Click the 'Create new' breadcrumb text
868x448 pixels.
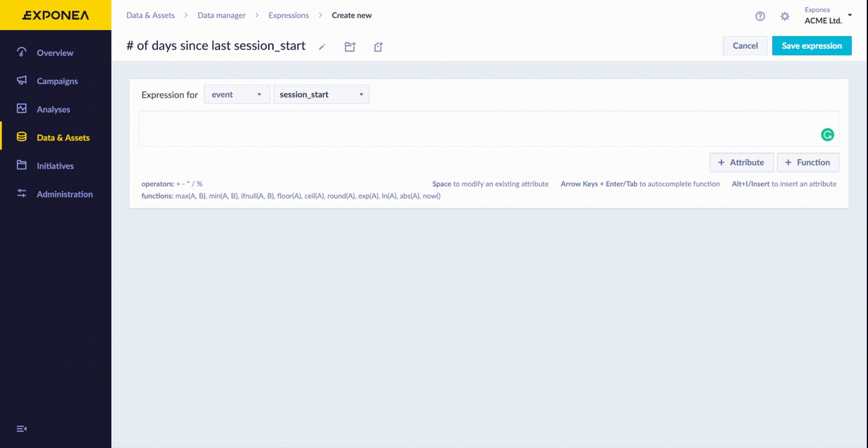pyautogui.click(x=352, y=15)
